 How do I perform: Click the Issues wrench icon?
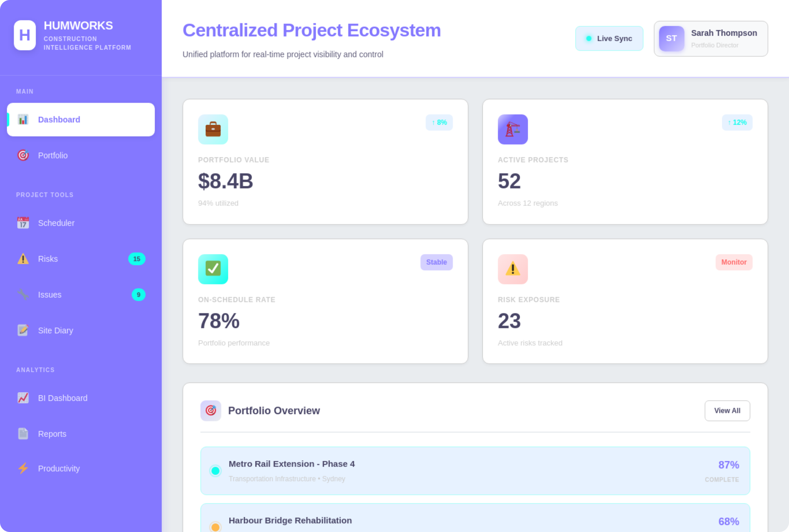(x=23, y=295)
